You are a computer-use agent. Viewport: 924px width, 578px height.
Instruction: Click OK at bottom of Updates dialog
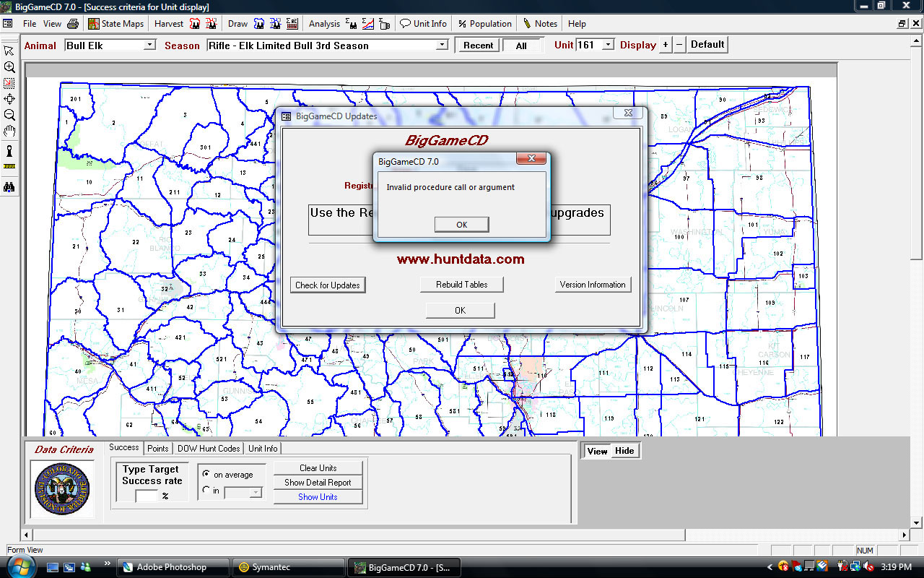460,310
